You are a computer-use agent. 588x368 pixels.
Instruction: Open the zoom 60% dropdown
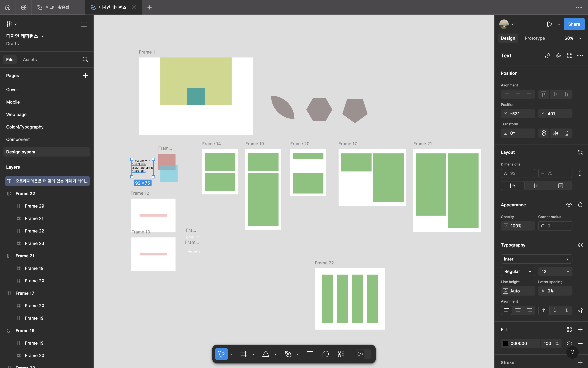coord(573,38)
